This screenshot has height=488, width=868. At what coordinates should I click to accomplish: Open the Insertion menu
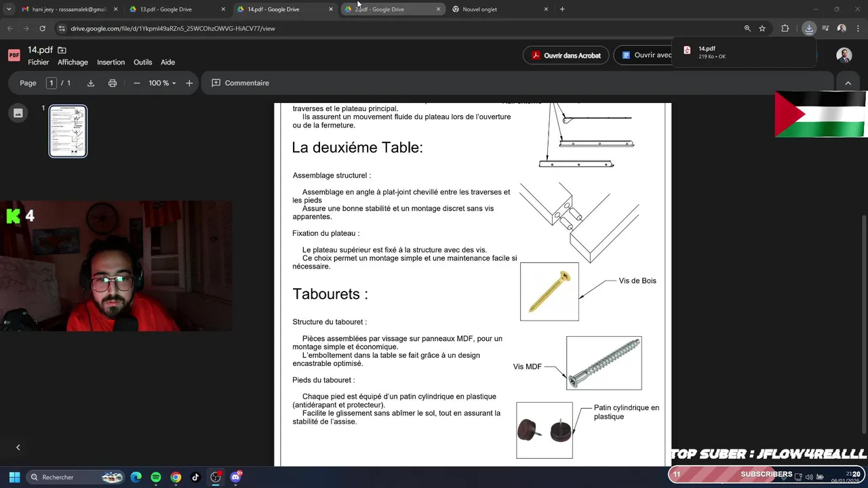pos(111,62)
